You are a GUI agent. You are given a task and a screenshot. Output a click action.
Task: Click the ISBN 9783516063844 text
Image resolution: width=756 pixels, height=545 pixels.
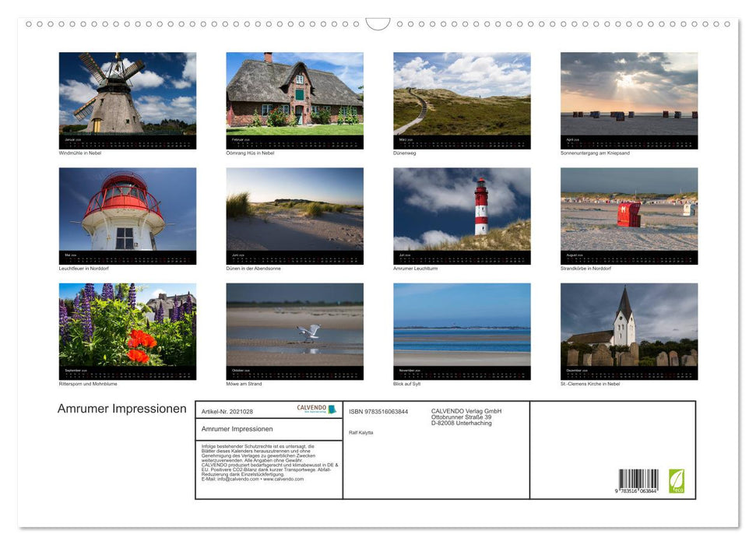pos(378,411)
